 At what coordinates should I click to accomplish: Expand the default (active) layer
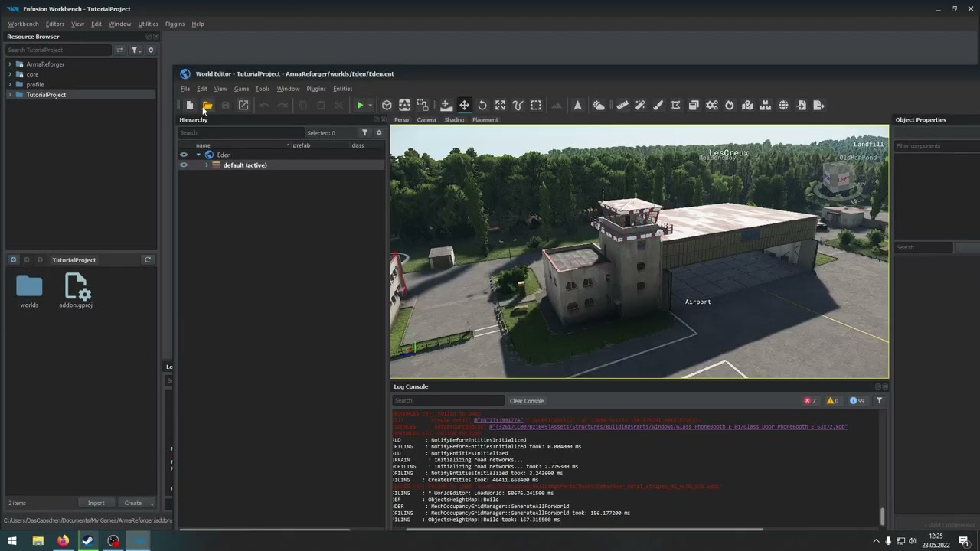(207, 165)
